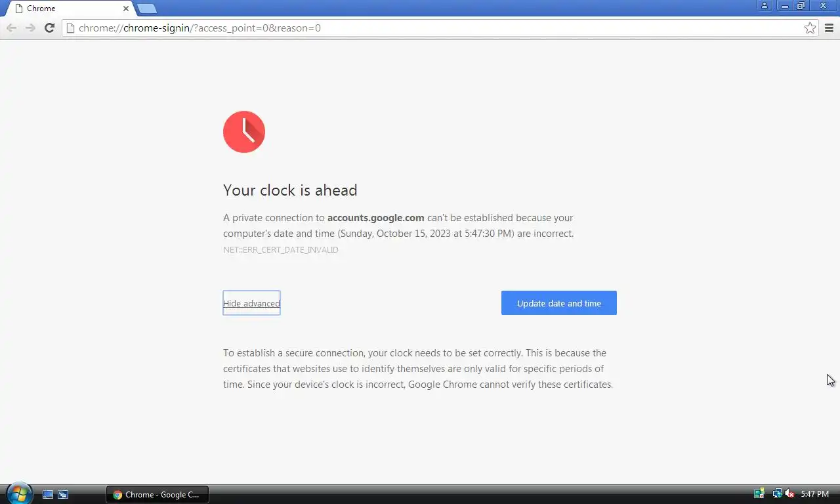
Task: Click the NET::ERR_CERT_DATE_INVALID error code
Action: [281, 250]
